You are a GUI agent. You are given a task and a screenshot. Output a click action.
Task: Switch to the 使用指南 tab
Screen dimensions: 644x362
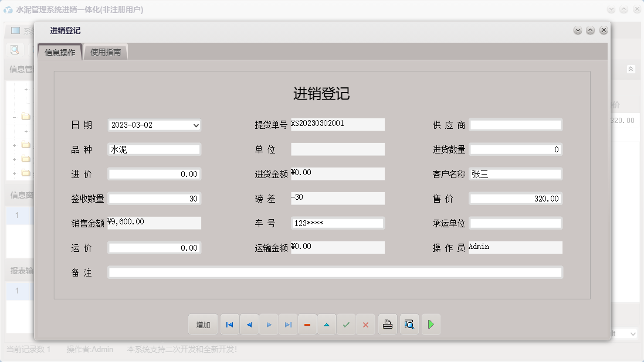coord(106,52)
